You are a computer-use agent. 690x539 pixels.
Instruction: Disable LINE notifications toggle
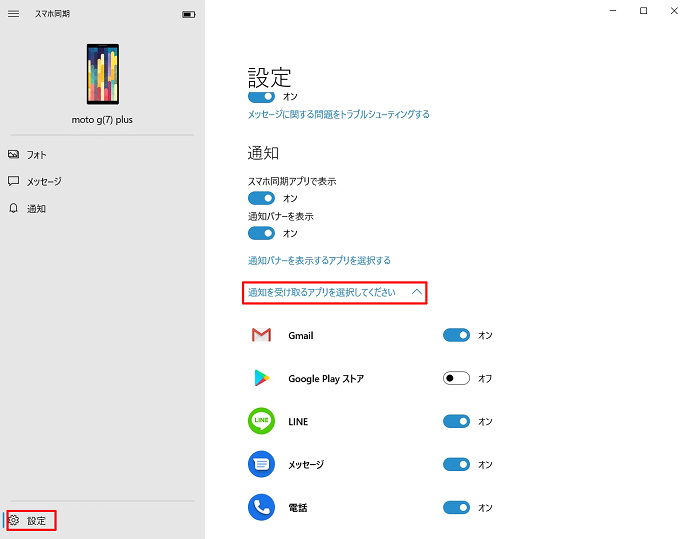pyautogui.click(x=456, y=422)
